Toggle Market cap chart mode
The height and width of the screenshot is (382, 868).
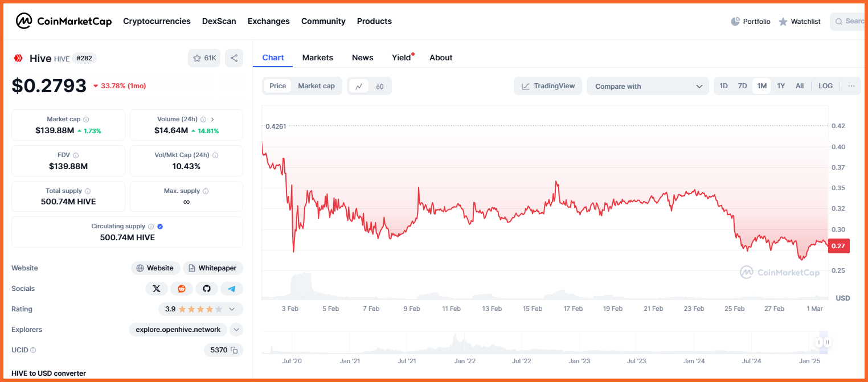coord(316,86)
